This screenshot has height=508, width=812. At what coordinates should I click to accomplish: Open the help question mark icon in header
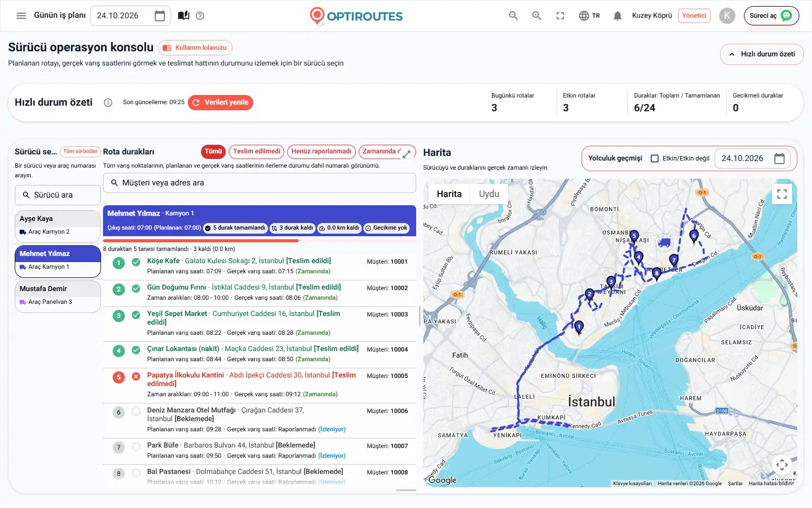click(x=200, y=16)
